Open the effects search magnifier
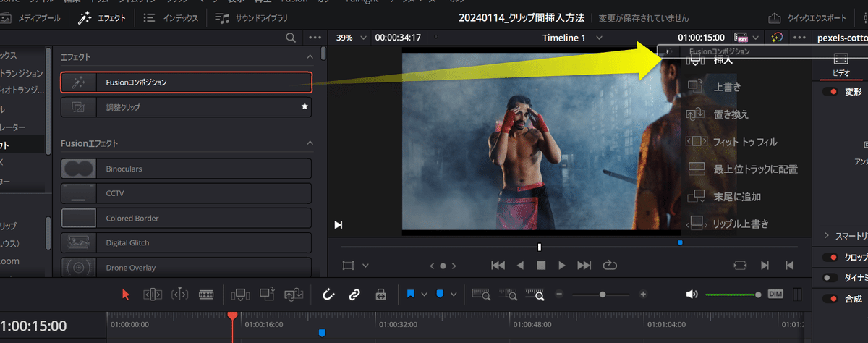Image resolution: width=868 pixels, height=343 pixels. [291, 38]
